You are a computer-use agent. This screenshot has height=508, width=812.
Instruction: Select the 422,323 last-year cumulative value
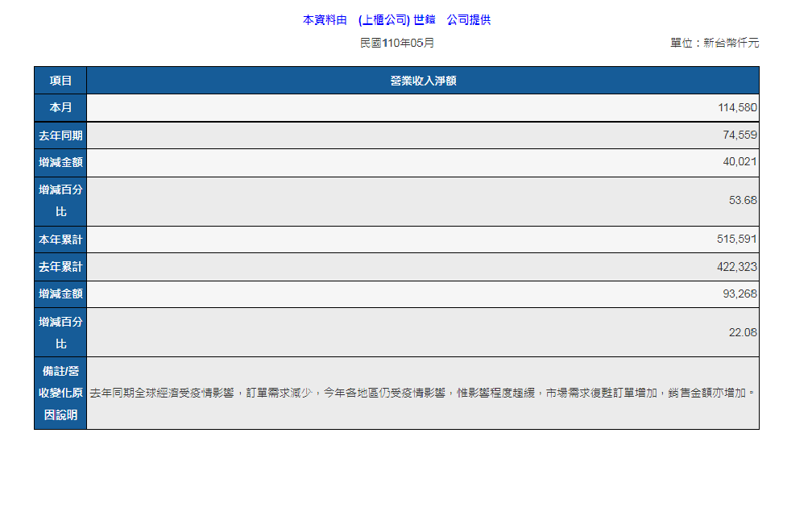[x=737, y=267]
